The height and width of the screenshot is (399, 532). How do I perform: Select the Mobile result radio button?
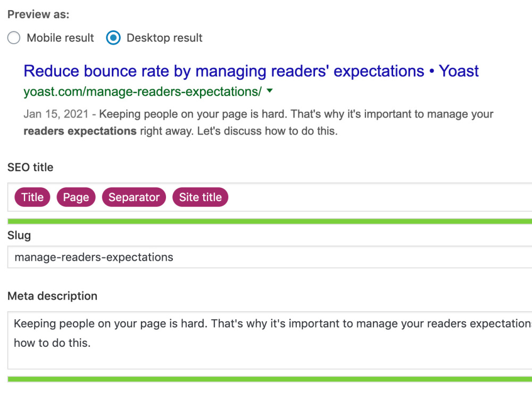point(14,38)
